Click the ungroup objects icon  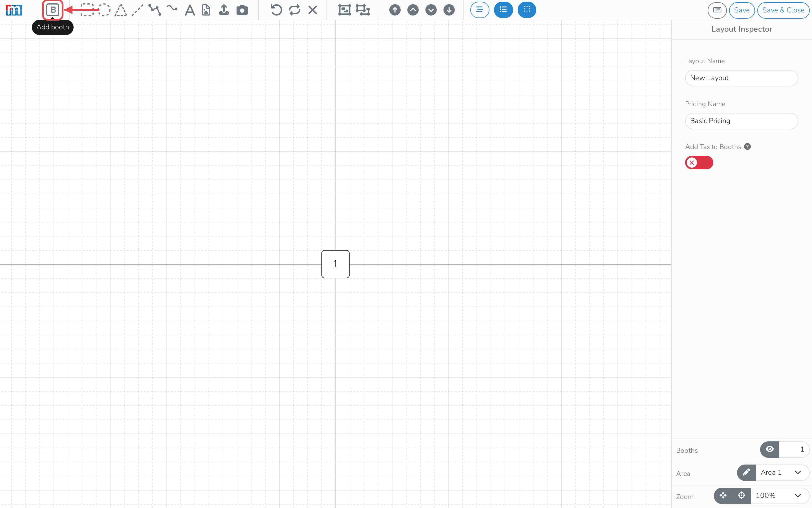click(x=363, y=10)
